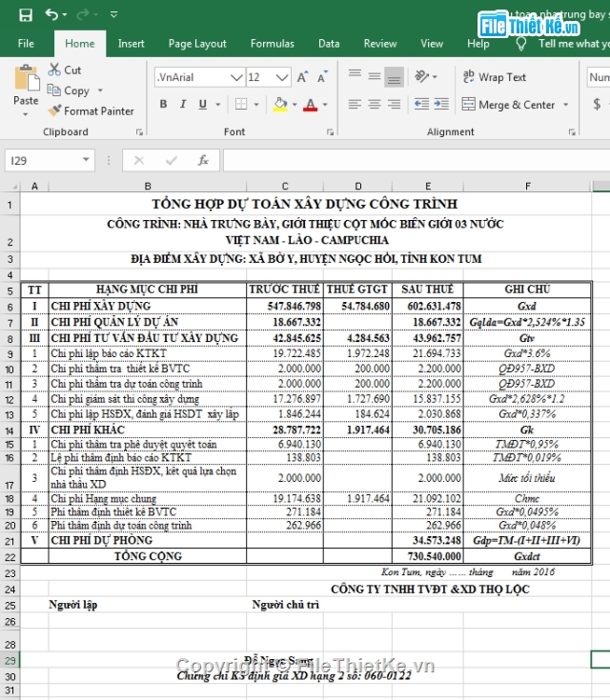The image size is (610, 700).
Task: Open the File tab
Action: tap(26, 44)
